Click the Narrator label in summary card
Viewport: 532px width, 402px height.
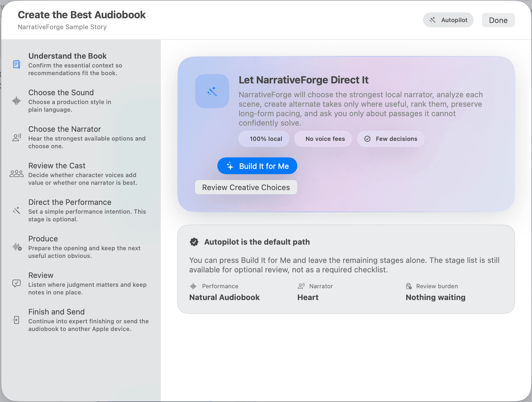(x=321, y=286)
